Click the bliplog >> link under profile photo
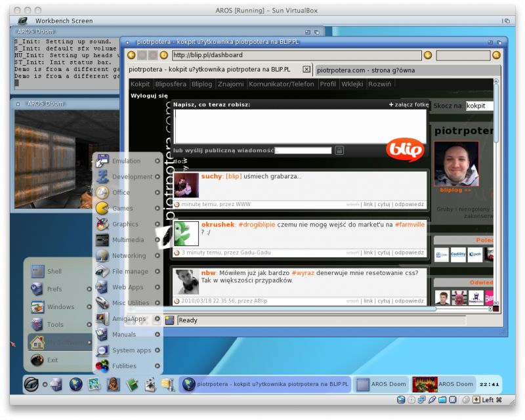 [455, 190]
